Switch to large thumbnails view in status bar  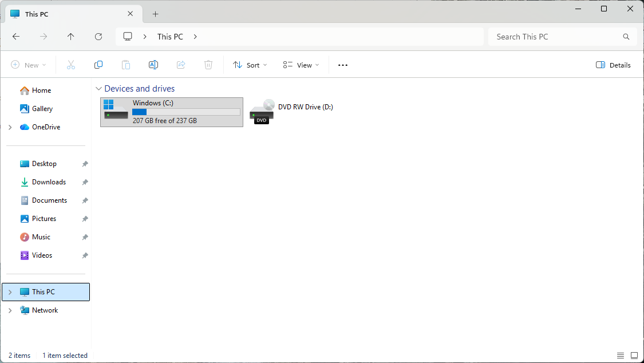(634, 356)
